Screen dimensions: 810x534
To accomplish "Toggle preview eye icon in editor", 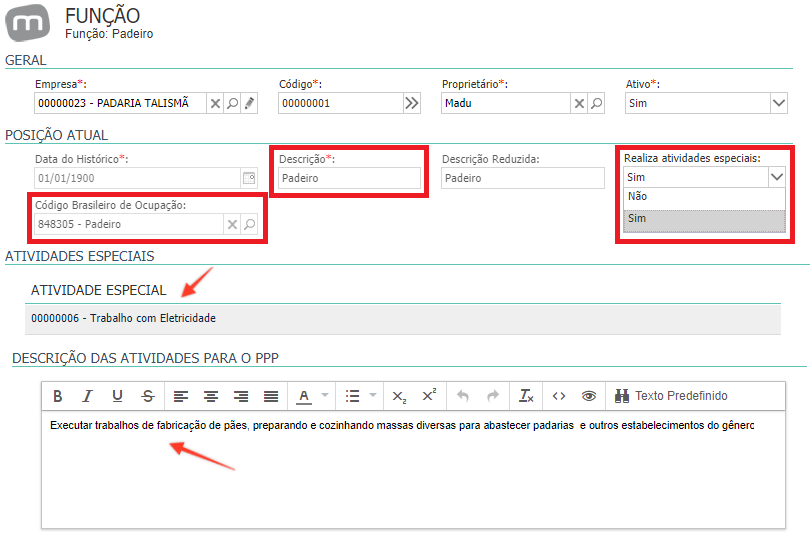I will 589,396.
